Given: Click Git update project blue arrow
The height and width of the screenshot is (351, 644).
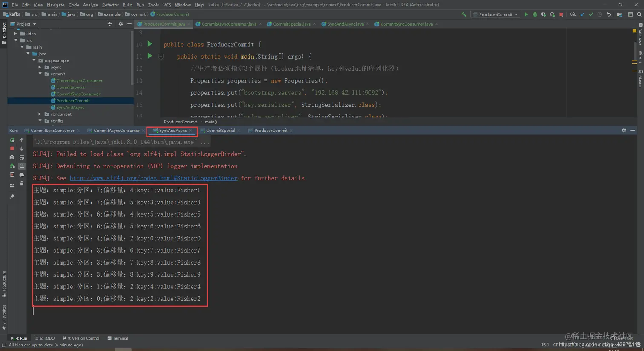Looking at the screenshot, I should (582, 14).
